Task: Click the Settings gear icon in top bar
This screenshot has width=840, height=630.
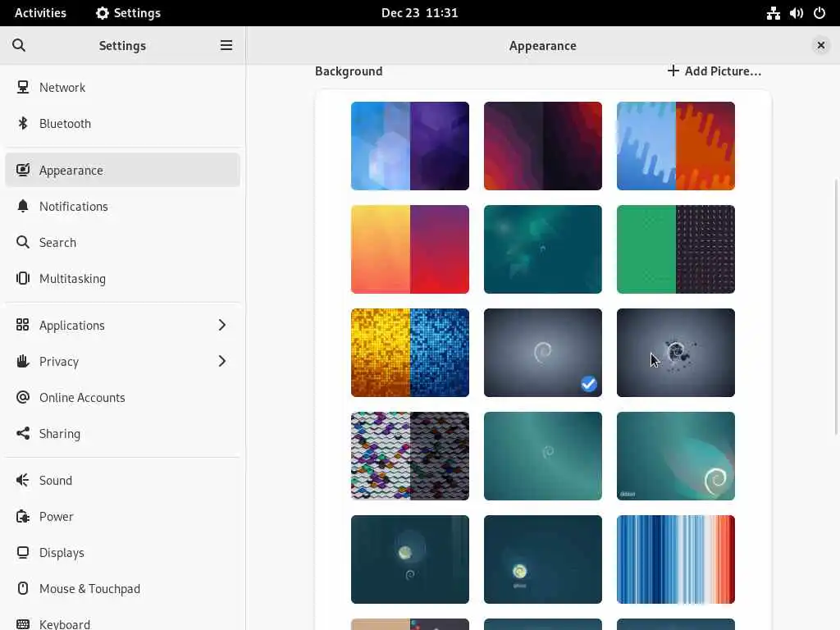Action: coord(102,13)
